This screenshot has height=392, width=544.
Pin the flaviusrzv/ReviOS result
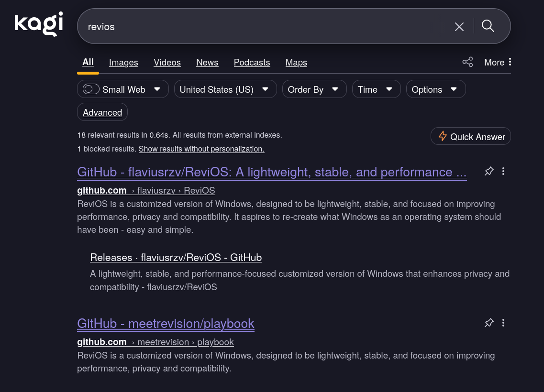coord(489,171)
